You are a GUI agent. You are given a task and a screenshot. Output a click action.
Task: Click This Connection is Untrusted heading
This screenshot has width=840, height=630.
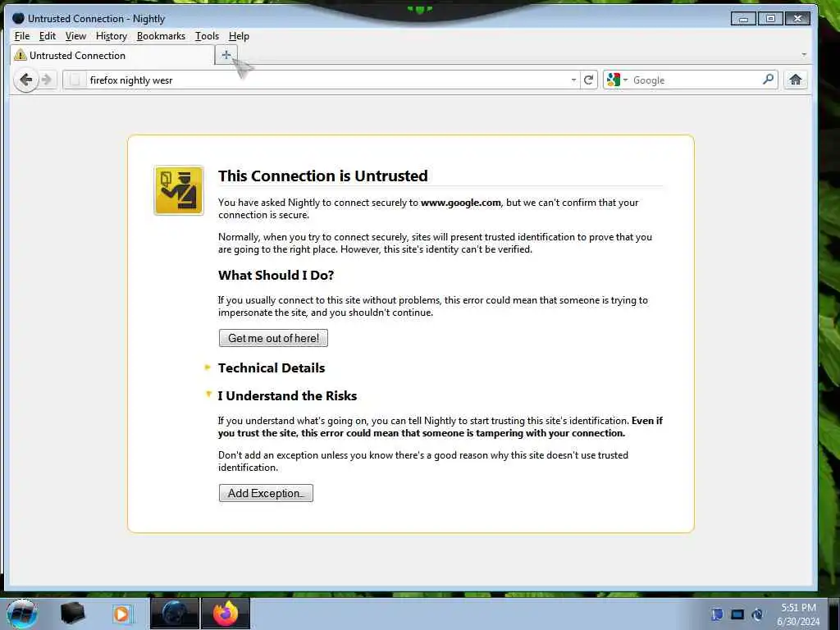coord(323,176)
